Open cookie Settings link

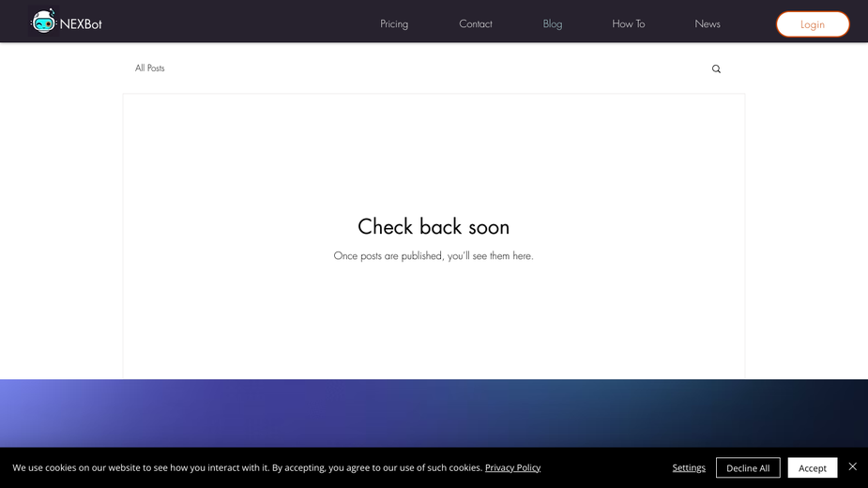[689, 467]
